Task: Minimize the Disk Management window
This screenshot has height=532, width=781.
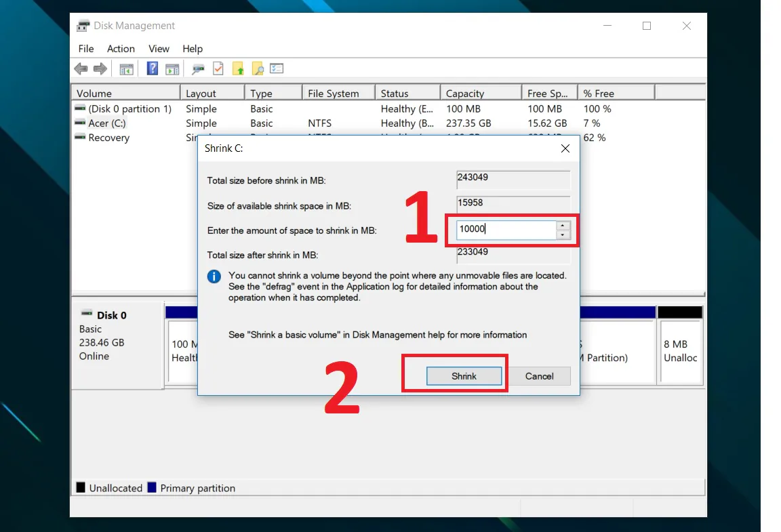Action: tap(607, 25)
